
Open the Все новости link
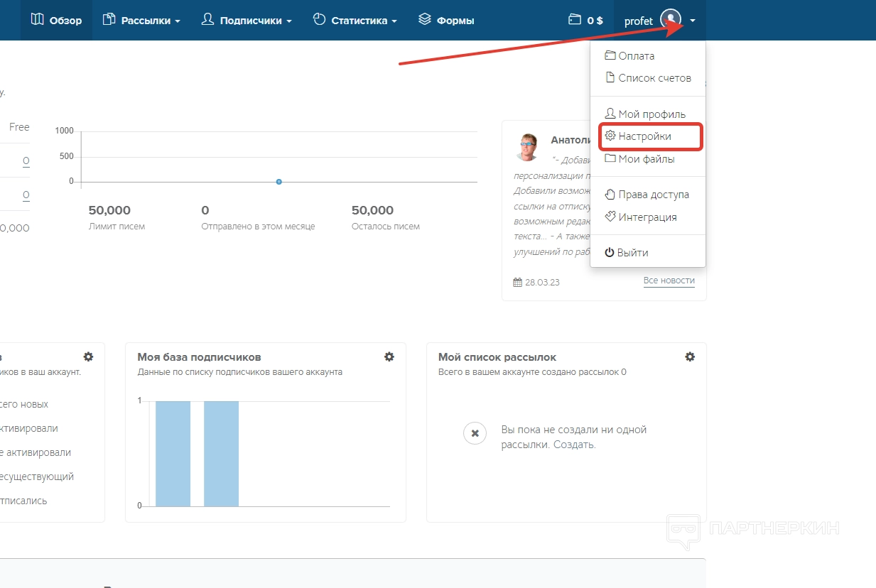tap(669, 281)
